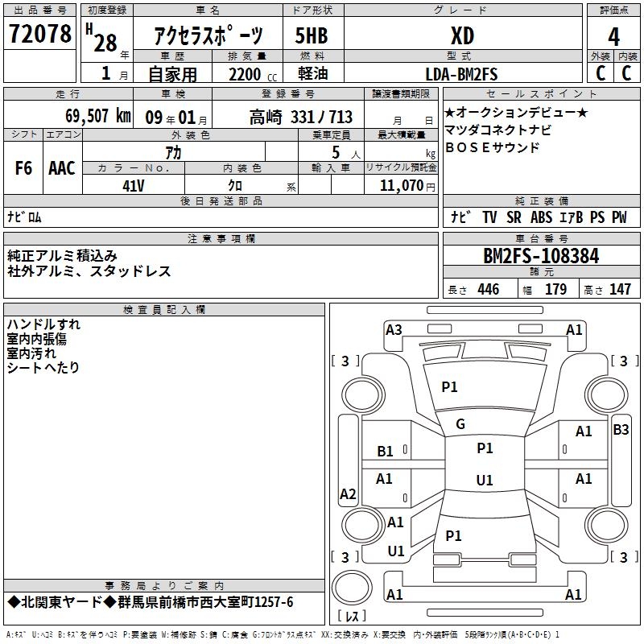Screen dimensions: 644x644
Task: Click interior color クロ
Action: [x=235, y=186]
